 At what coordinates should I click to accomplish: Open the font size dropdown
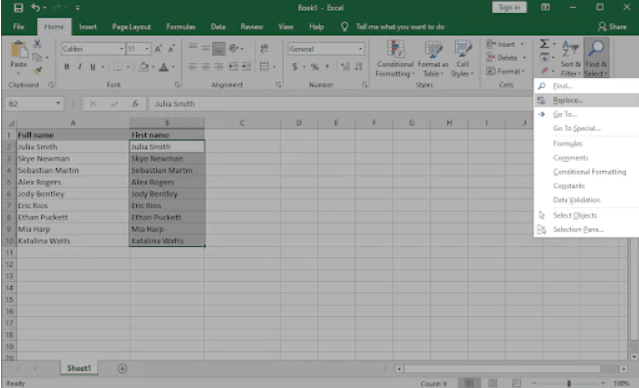point(147,49)
